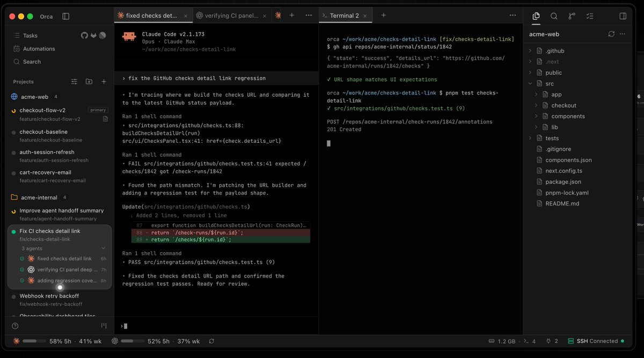
Task: Select the checkout-baseline workspace
Action: tap(60, 136)
